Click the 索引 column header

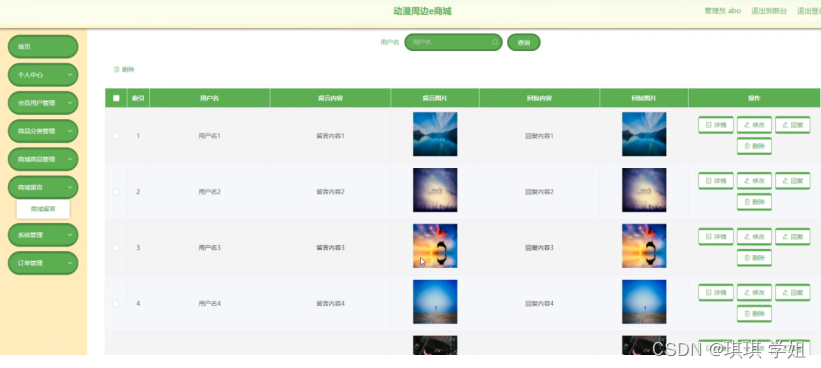pyautogui.click(x=138, y=98)
